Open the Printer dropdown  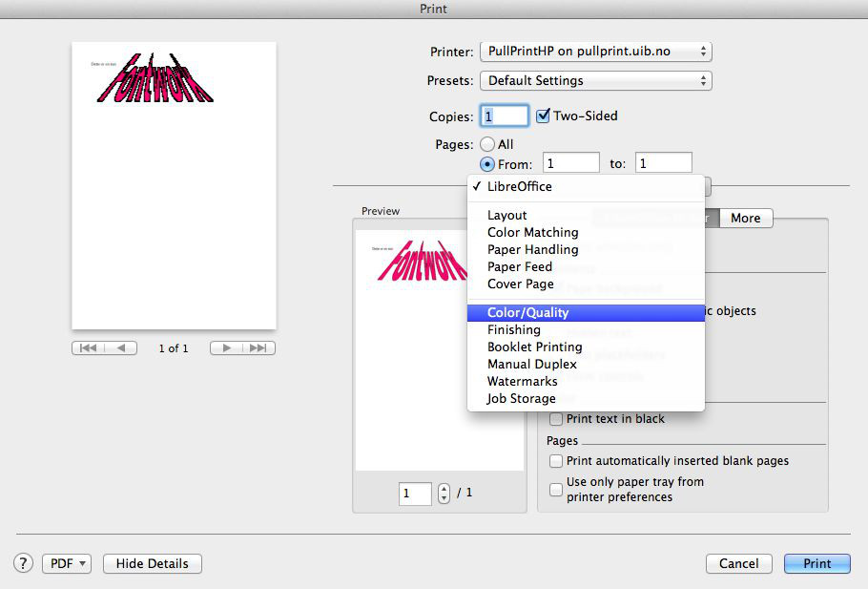[x=596, y=52]
